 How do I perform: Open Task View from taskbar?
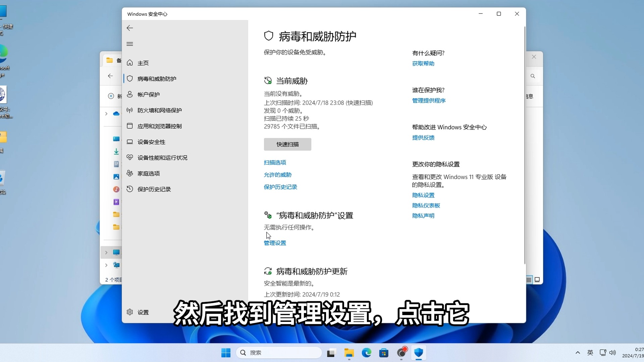point(331,353)
